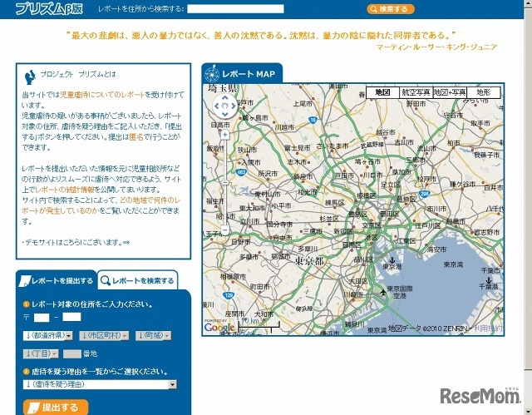Screen dimensions: 532x415
Task: Click the map pan control compass
Action: [x=224, y=106]
